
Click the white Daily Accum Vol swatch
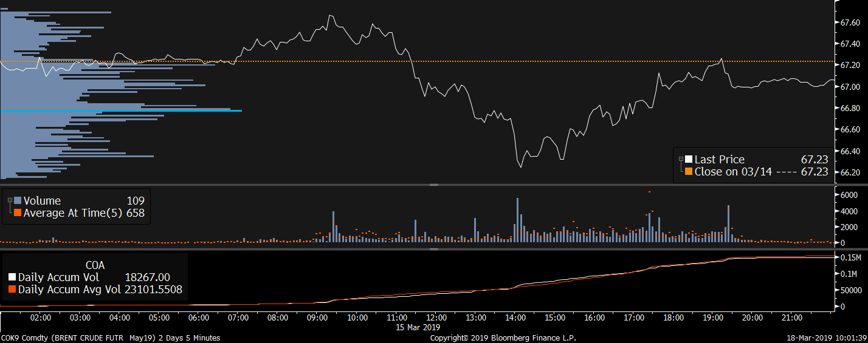(12, 277)
